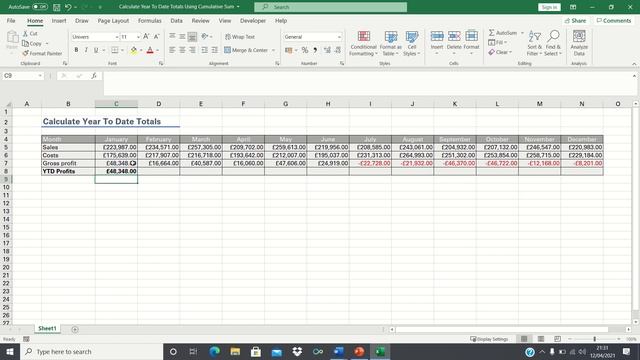Open the orientation options
Viewport: 640px width, 360px height.
(x=207, y=36)
